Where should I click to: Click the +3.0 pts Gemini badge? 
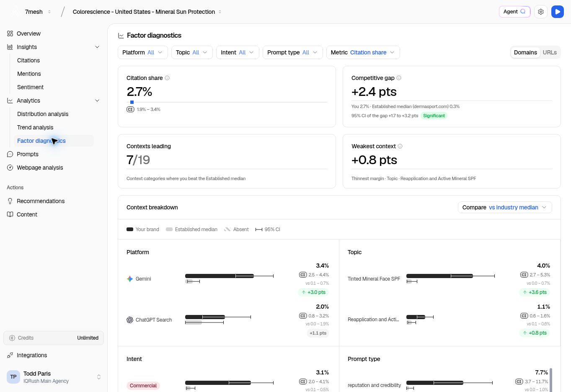[x=314, y=292]
